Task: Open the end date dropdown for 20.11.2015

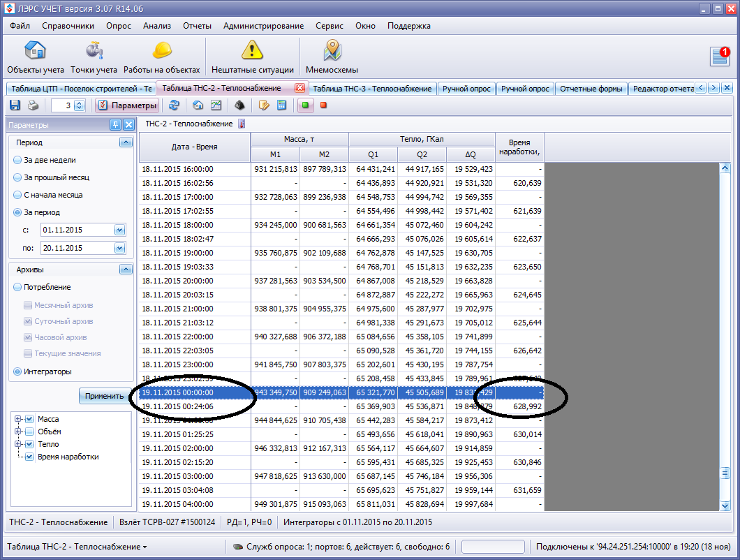Action: click(119, 248)
